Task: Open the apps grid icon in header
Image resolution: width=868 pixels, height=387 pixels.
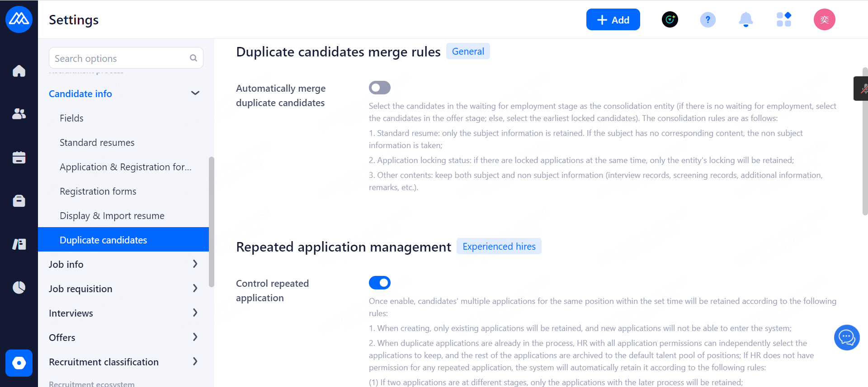Action: (x=783, y=20)
